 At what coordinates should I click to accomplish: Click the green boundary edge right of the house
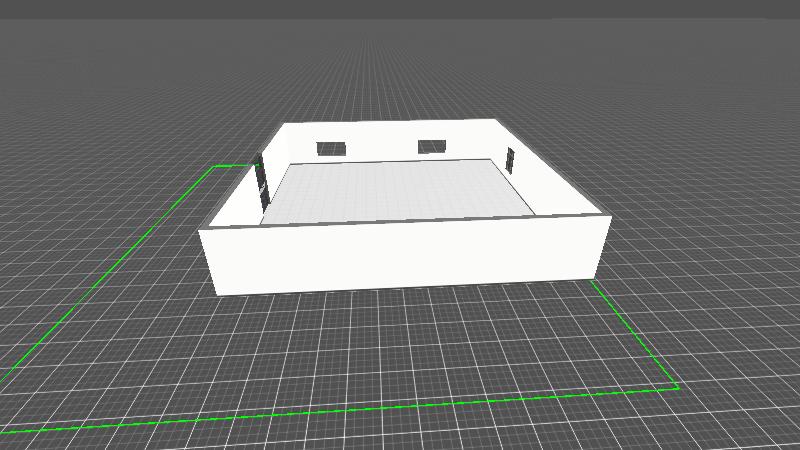[x=636, y=335]
